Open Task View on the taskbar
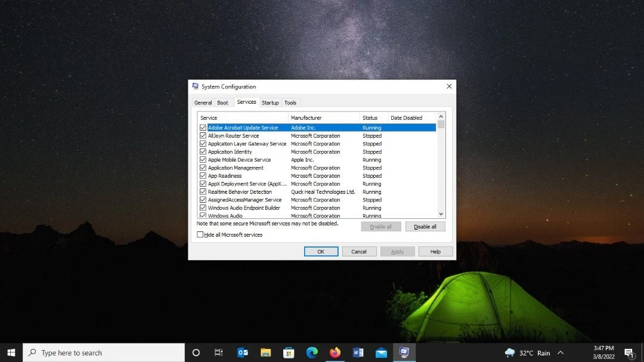Image resolution: width=644 pixels, height=362 pixels. click(218, 352)
